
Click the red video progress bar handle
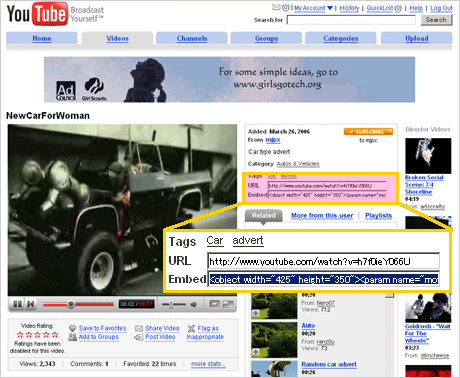[x=71, y=304]
